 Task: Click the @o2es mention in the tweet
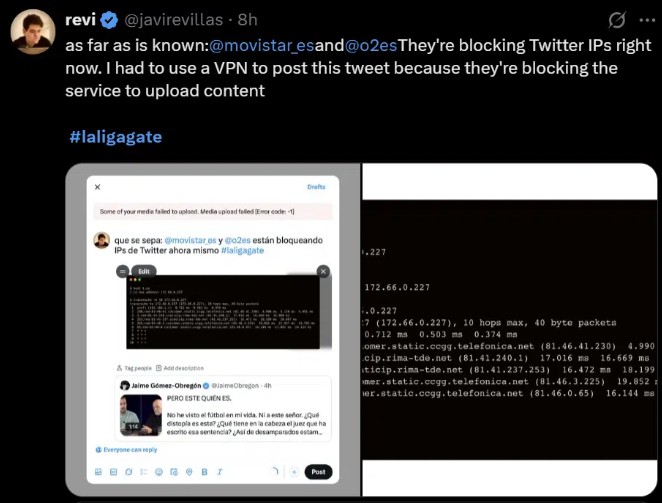371,45
